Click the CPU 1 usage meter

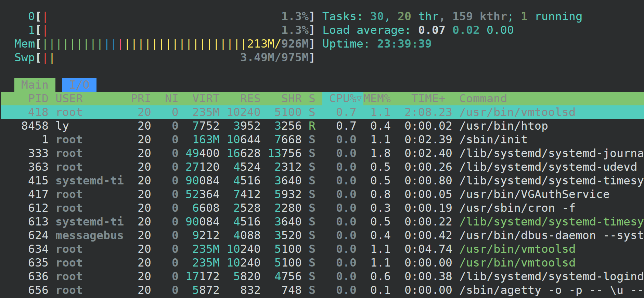point(171,30)
